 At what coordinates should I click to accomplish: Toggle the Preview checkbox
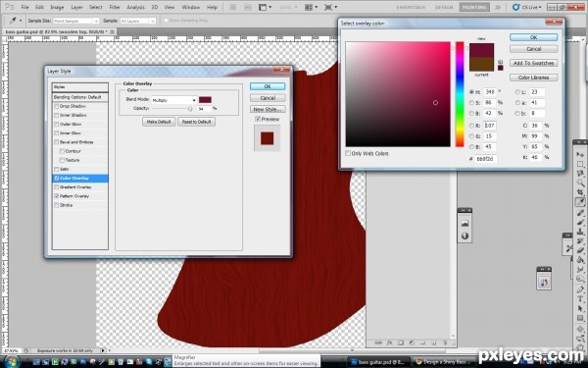(258, 119)
